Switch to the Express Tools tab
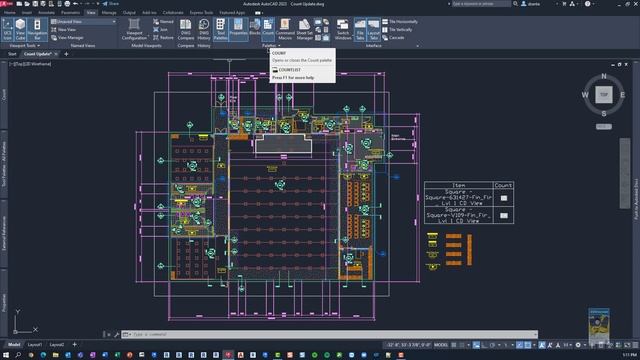Screen dimensions: 640x360 point(201,13)
